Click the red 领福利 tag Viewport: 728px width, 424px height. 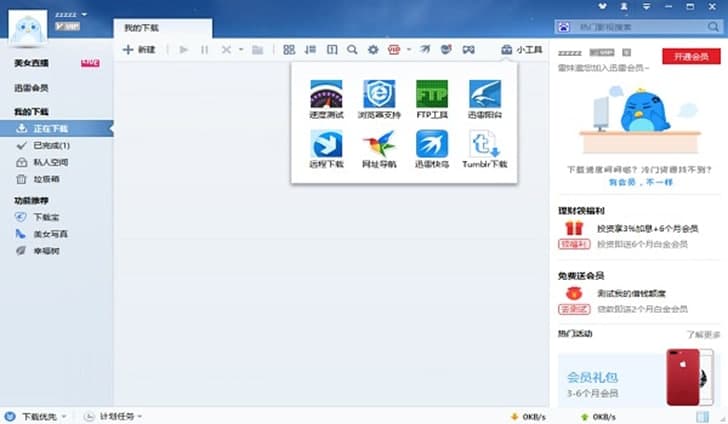coord(574,244)
